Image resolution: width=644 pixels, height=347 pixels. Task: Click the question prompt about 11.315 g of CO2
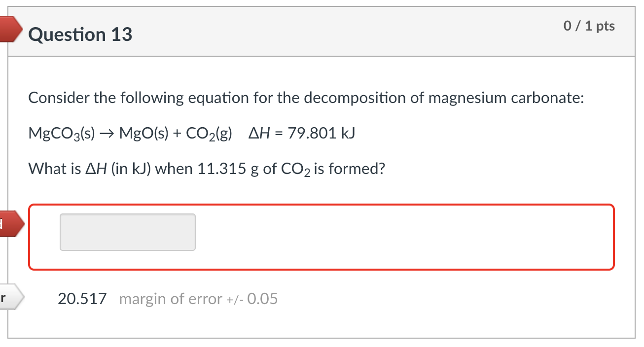(x=206, y=169)
